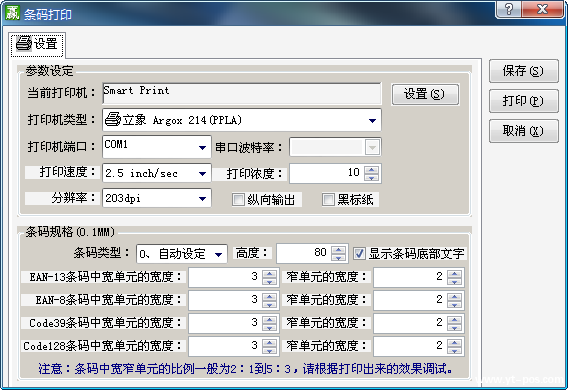Viewport: 568px width, 390px height.
Task: Click the 当前打印机 Smart Print field
Action: (242, 93)
